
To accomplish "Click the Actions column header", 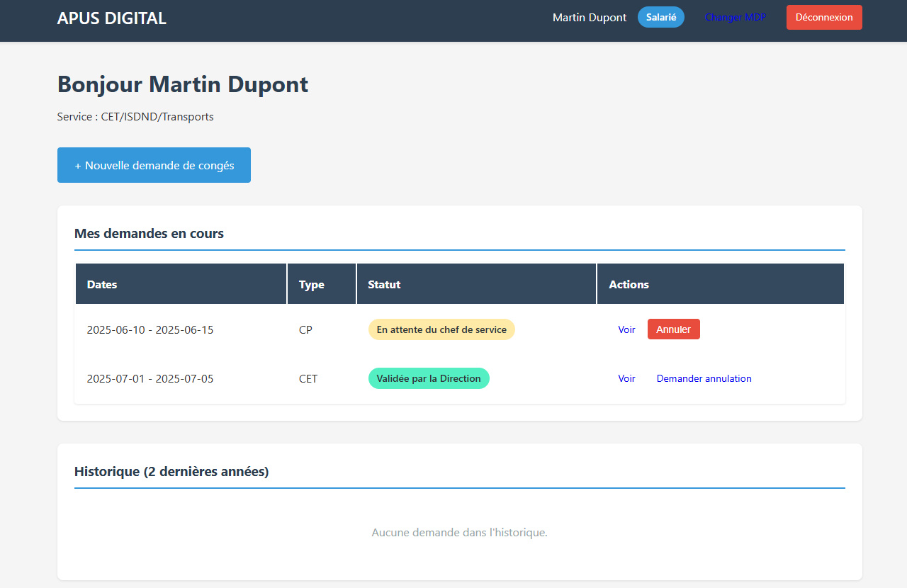I will [x=629, y=285].
